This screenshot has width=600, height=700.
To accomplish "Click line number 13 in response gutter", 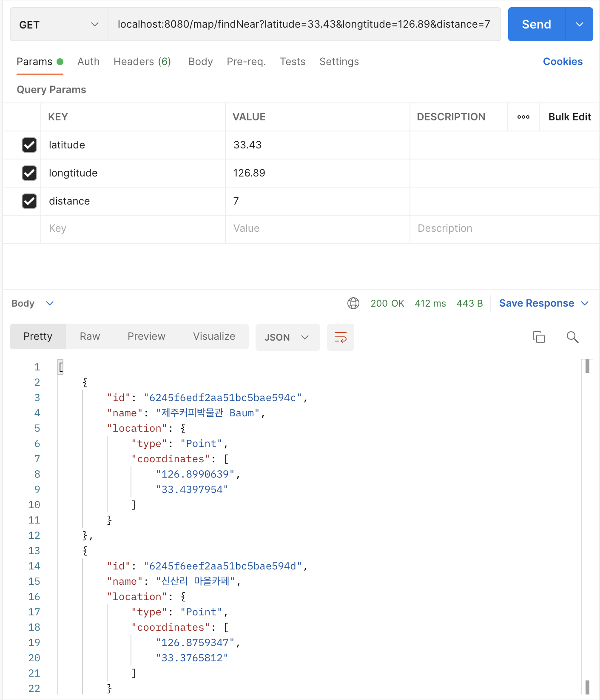I will tap(34, 551).
